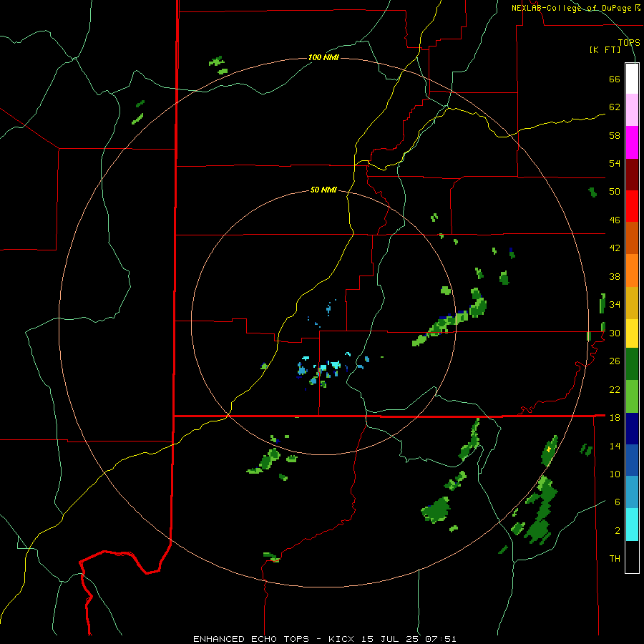The image size is (644, 644).
Task: Click the '62' scale value
Action: [x=615, y=107]
